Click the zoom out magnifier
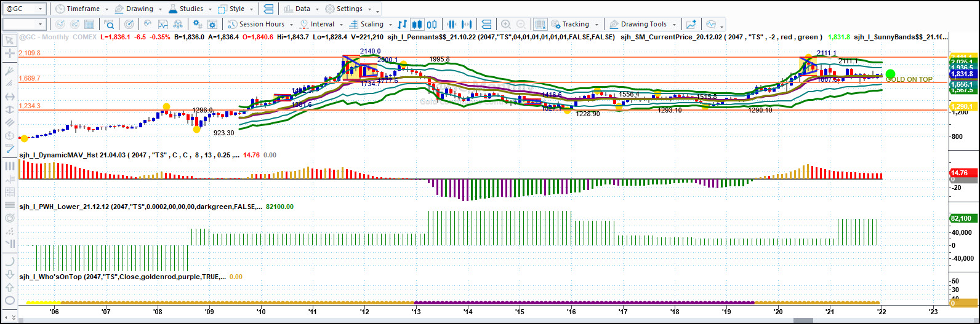This screenshot has width=980, height=324. tap(521, 24)
